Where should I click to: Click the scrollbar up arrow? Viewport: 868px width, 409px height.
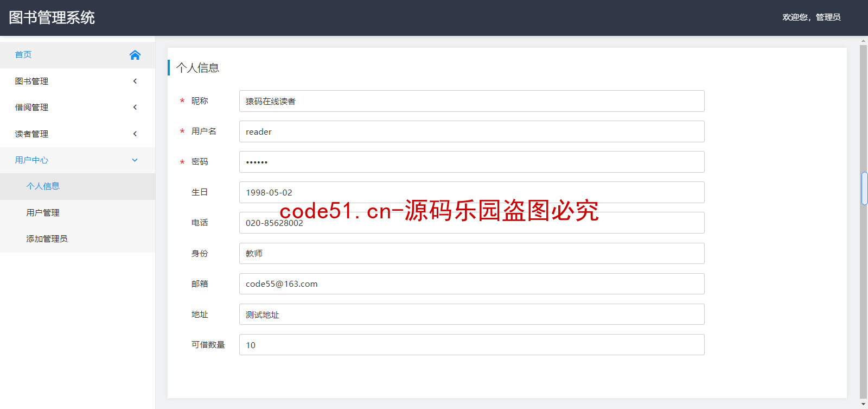click(x=864, y=41)
